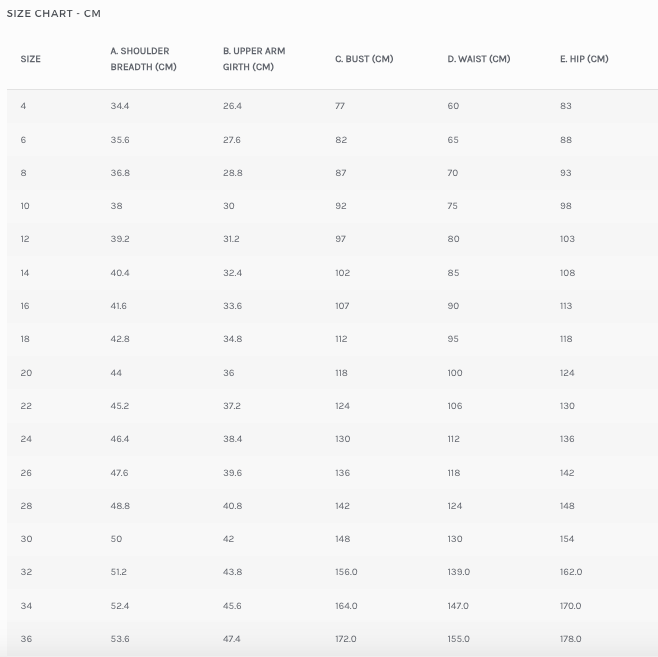The height and width of the screenshot is (657, 658).
Task: Click the bust value for size 8
Action: [x=341, y=173]
